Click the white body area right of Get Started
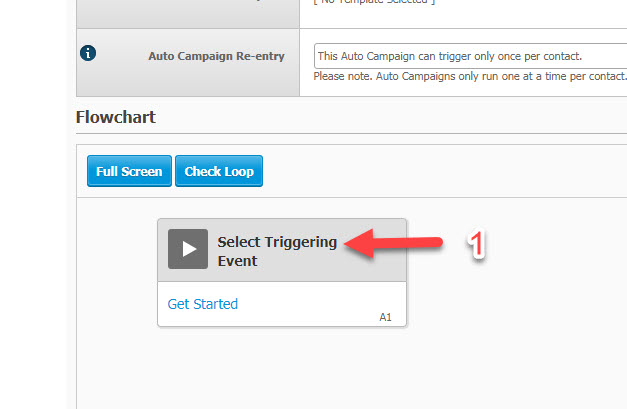627x409 pixels. [320, 304]
